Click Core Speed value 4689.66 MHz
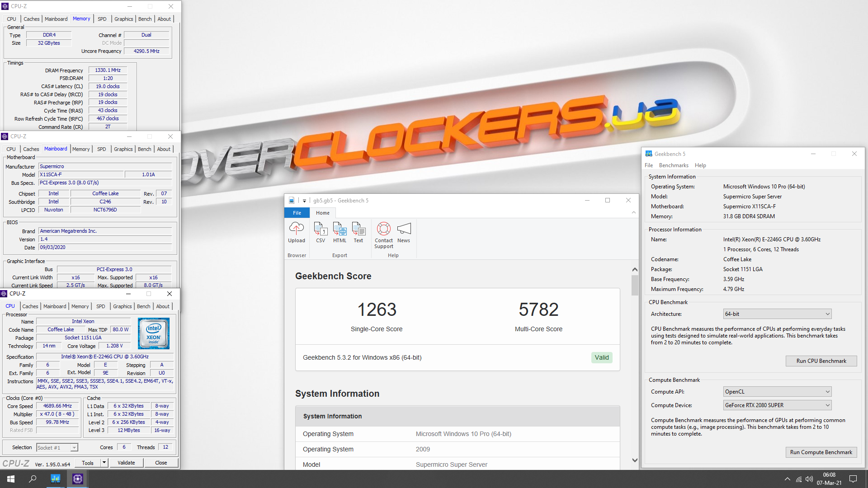The height and width of the screenshot is (488, 868). click(57, 406)
